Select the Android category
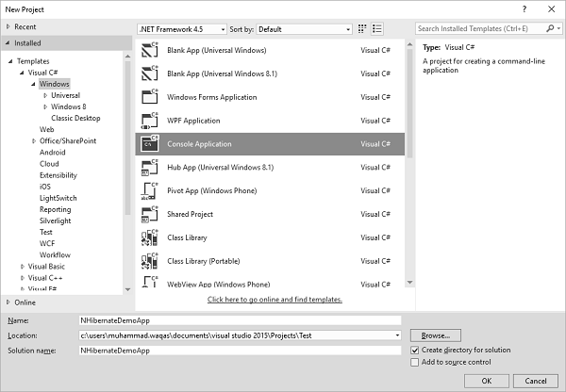This screenshot has height=392, width=566. (x=53, y=153)
